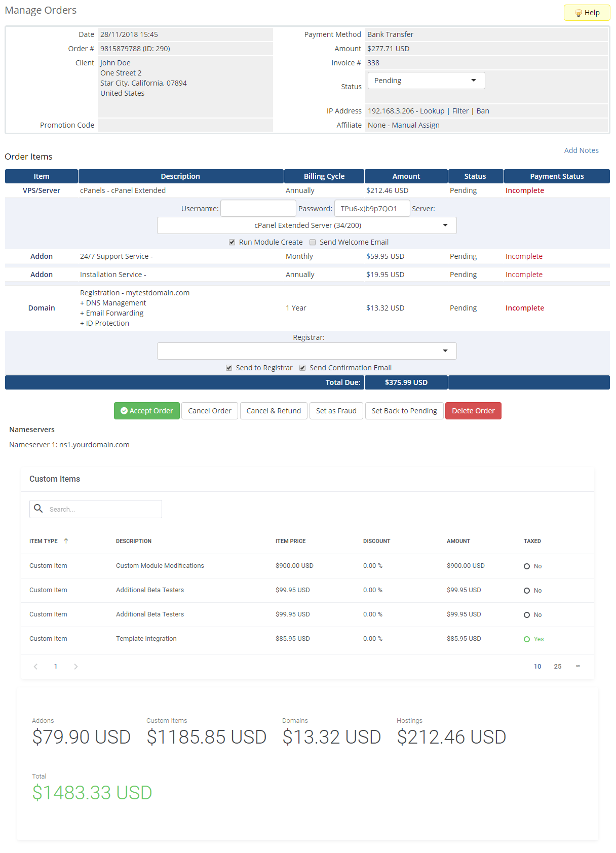
Task: Sort by TAXED column header
Action: [532, 541]
